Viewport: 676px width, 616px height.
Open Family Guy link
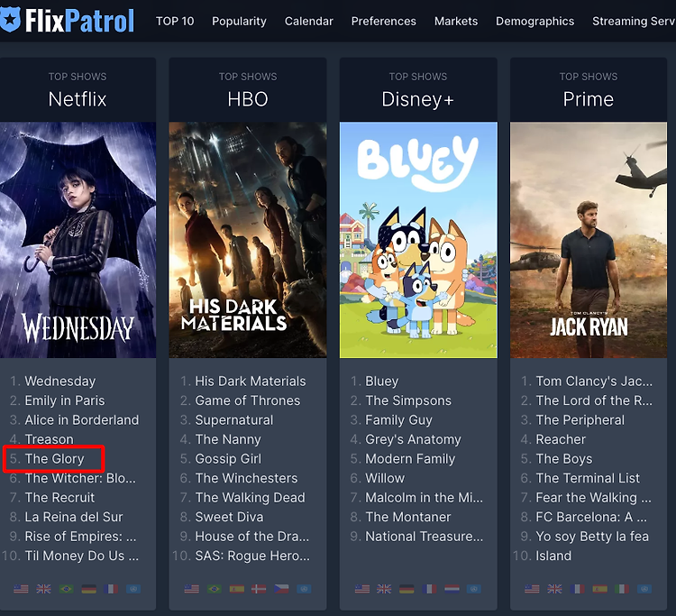[x=398, y=419]
